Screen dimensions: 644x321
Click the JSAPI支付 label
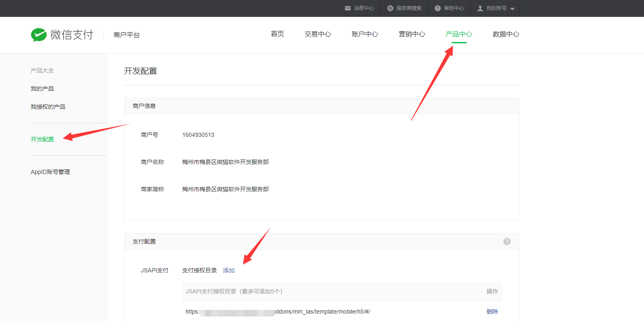[x=155, y=270]
